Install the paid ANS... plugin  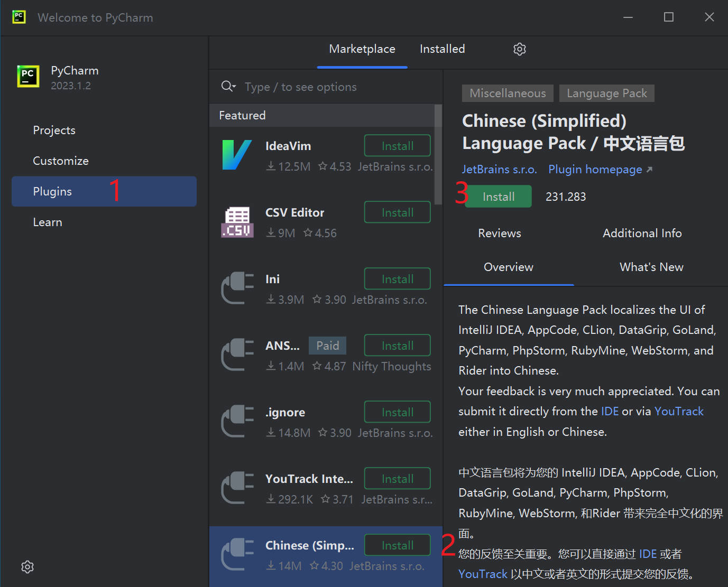pos(398,346)
